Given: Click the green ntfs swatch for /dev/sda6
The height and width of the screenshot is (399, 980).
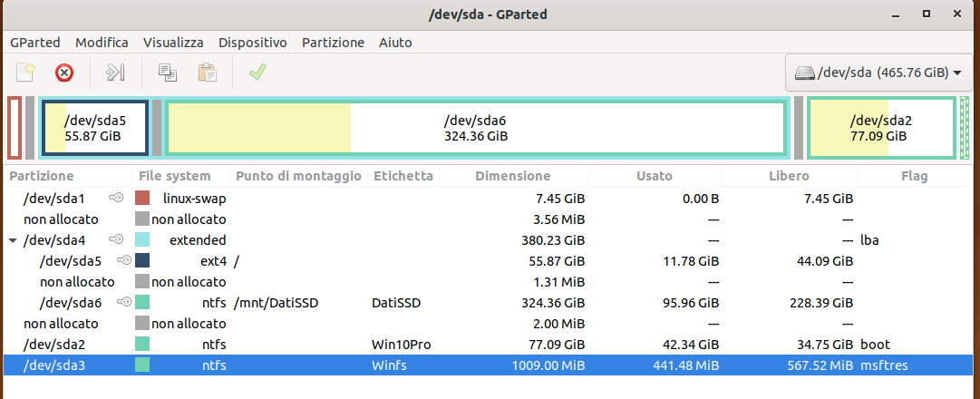Looking at the screenshot, I should 141,303.
